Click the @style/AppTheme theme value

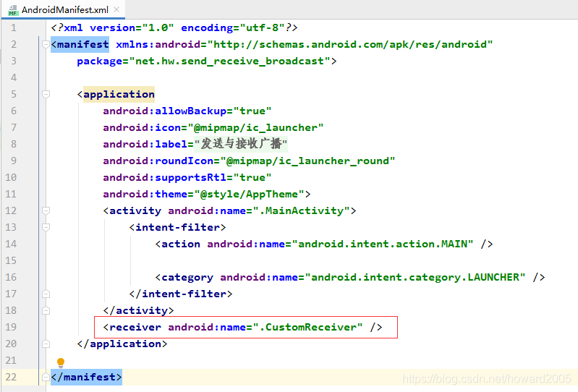[249, 194]
